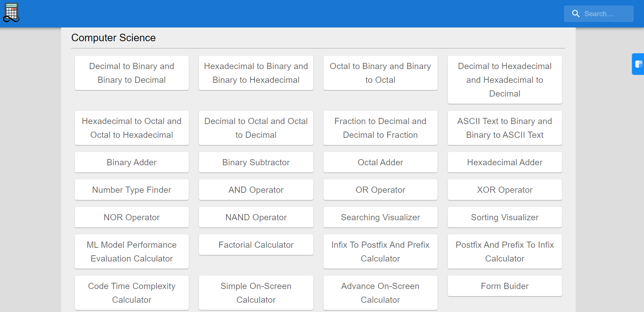The width and height of the screenshot is (644, 312).
Task: Open the Form Buider card
Action: [x=505, y=286]
